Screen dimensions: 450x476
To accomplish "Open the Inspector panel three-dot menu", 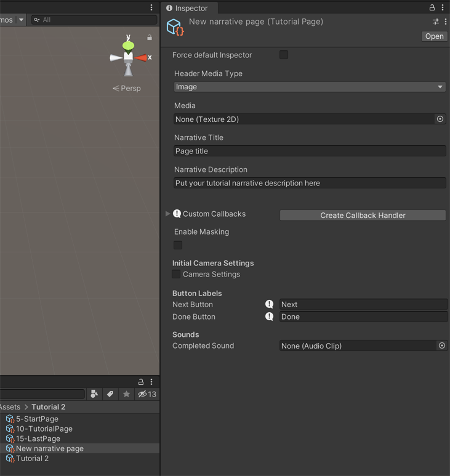I will pos(443,8).
